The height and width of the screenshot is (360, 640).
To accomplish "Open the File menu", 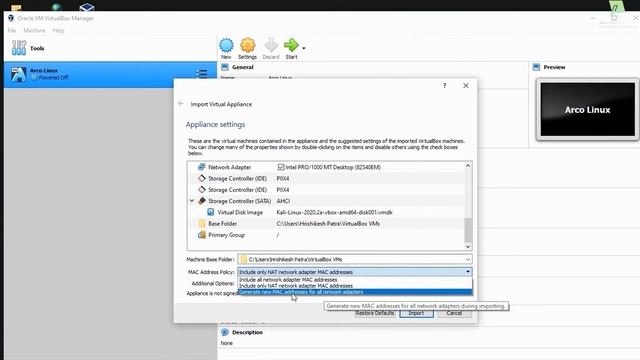I will pos(12,31).
